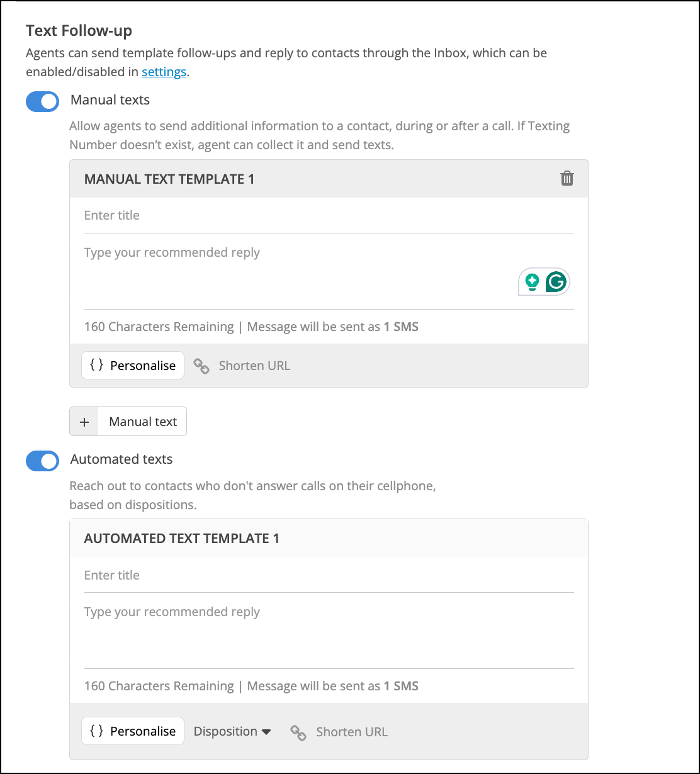Click the chain link icon in manual template
The image size is (700, 774).
(x=201, y=366)
